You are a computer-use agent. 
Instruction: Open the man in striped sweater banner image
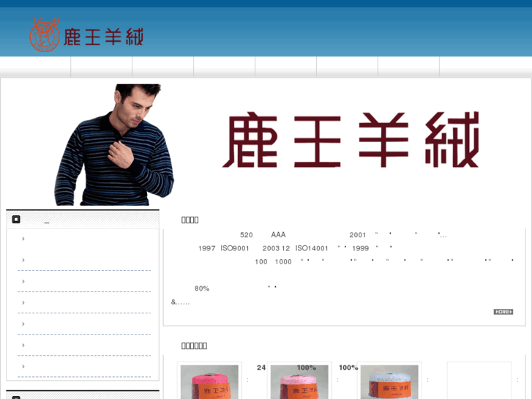point(114,145)
